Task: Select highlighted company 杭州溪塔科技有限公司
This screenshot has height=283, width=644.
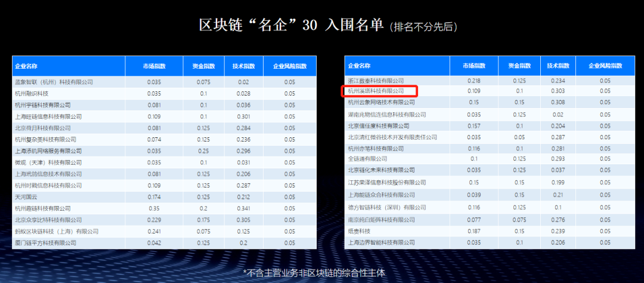Action: 376,91
